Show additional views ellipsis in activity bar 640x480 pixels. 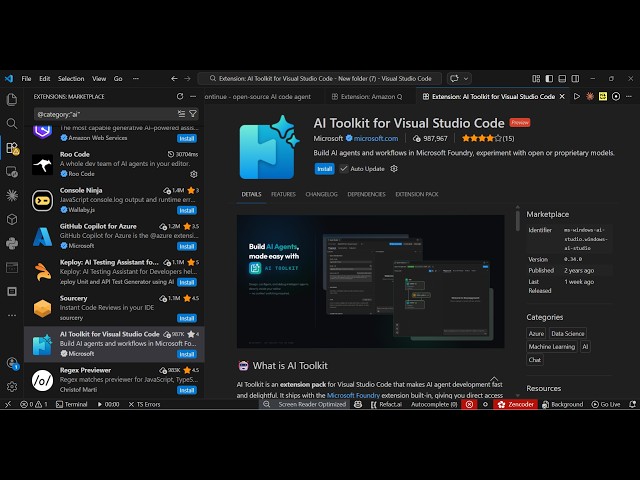(x=12, y=315)
